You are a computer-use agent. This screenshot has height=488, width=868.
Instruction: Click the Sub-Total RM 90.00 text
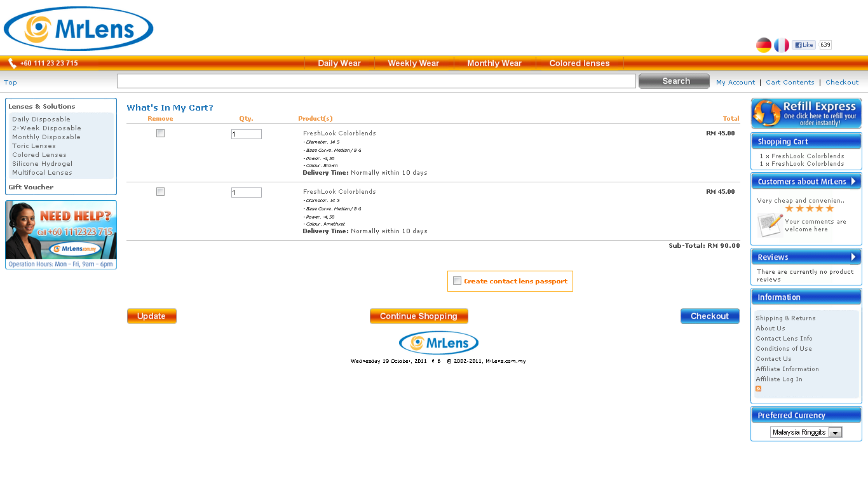704,245
